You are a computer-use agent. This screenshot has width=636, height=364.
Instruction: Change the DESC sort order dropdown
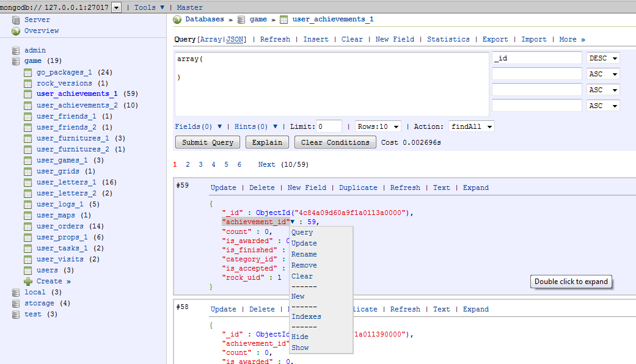pos(603,58)
